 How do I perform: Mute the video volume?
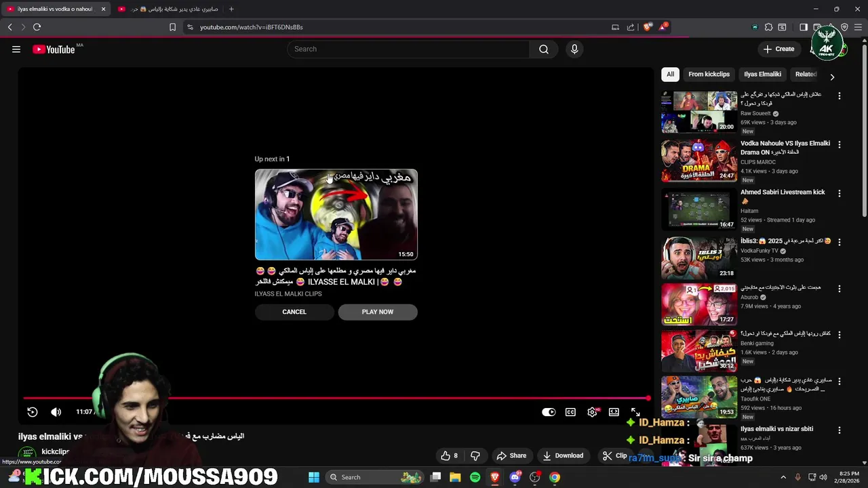(56, 411)
